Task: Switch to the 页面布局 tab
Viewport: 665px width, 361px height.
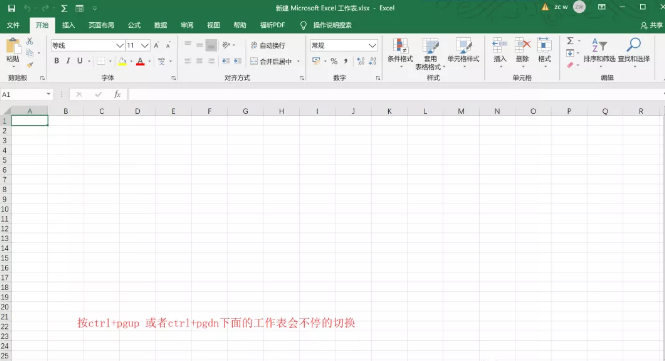Action: click(x=101, y=25)
